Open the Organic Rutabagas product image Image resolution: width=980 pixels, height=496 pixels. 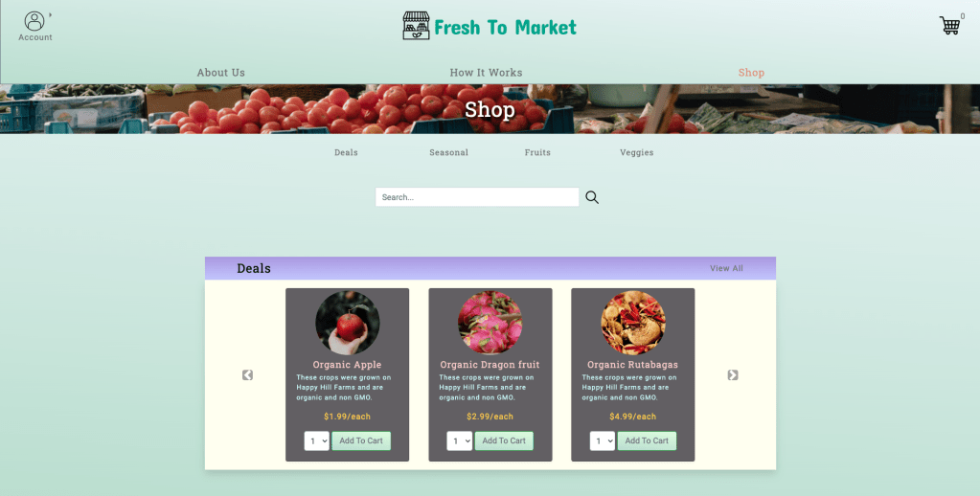pyautogui.click(x=633, y=323)
